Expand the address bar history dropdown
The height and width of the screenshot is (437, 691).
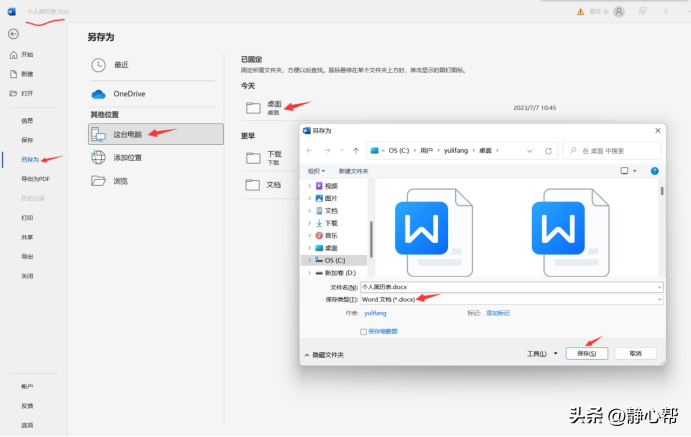530,151
